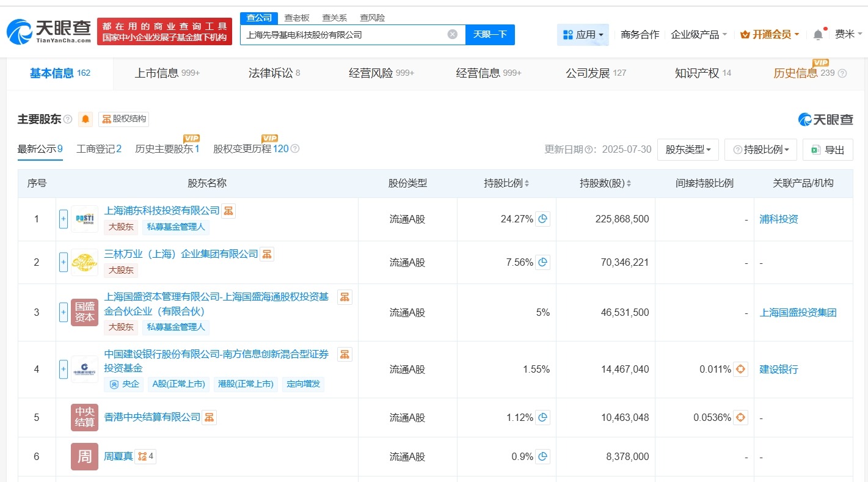Switch to the 工商登记 sub-tab

98,148
